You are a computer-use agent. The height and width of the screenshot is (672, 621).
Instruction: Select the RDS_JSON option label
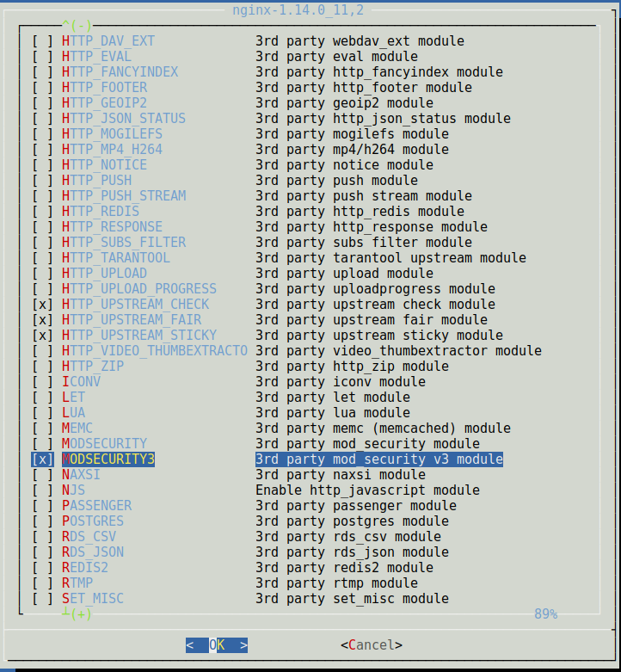click(93, 552)
